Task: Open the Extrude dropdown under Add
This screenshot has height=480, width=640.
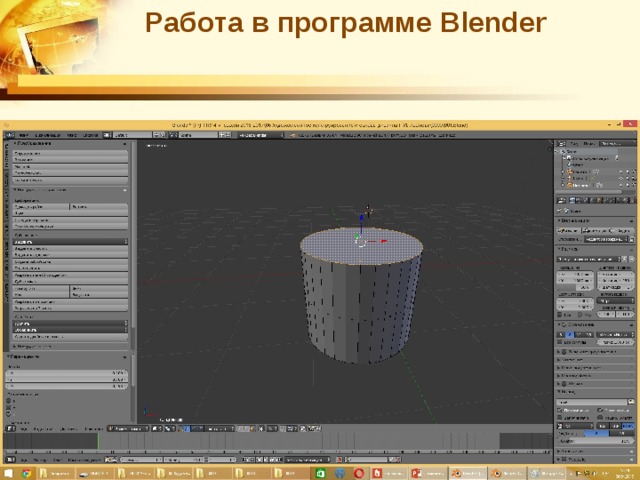Action: tap(70, 242)
